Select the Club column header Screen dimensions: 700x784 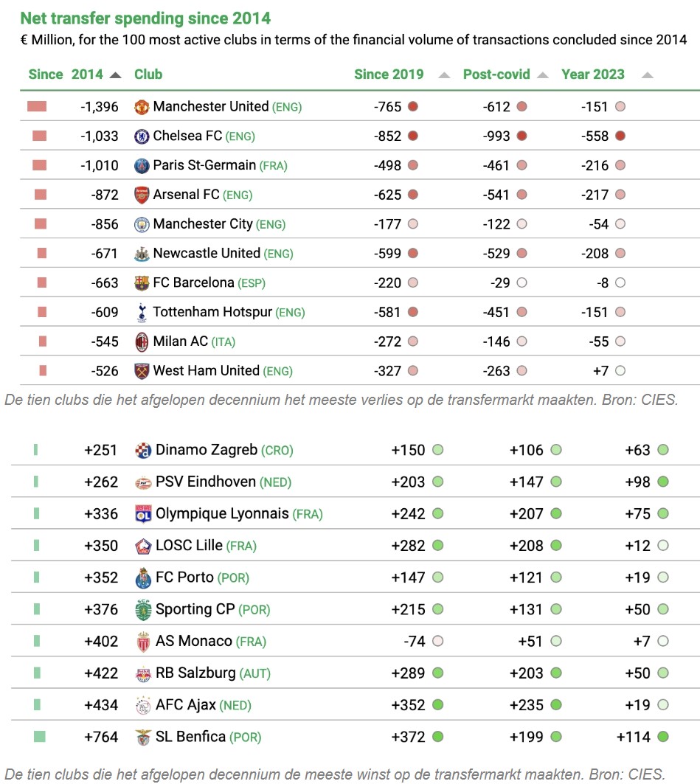(x=148, y=74)
